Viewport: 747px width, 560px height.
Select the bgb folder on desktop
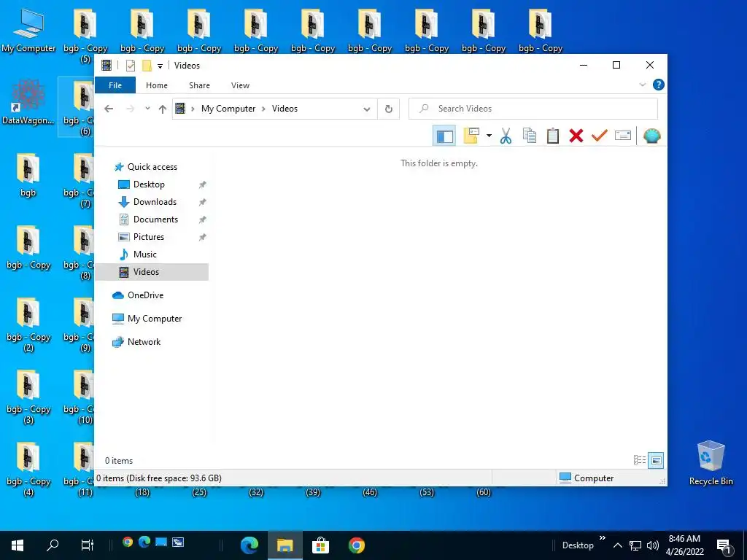[x=28, y=175]
